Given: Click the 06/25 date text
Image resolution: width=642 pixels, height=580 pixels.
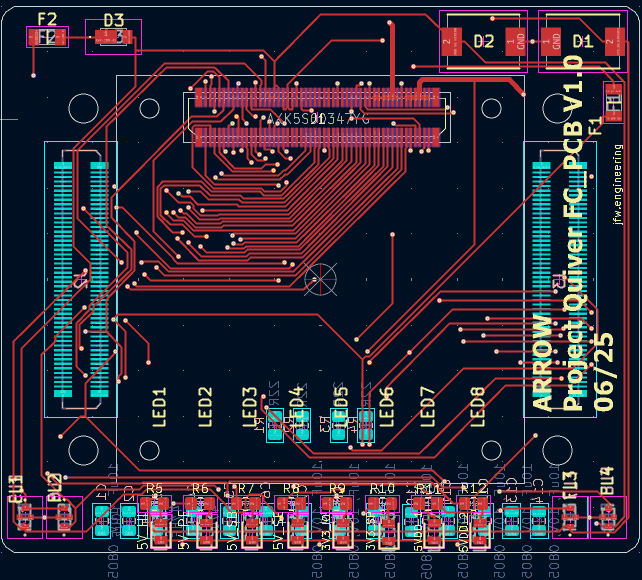Looking at the screenshot, I should point(604,372).
